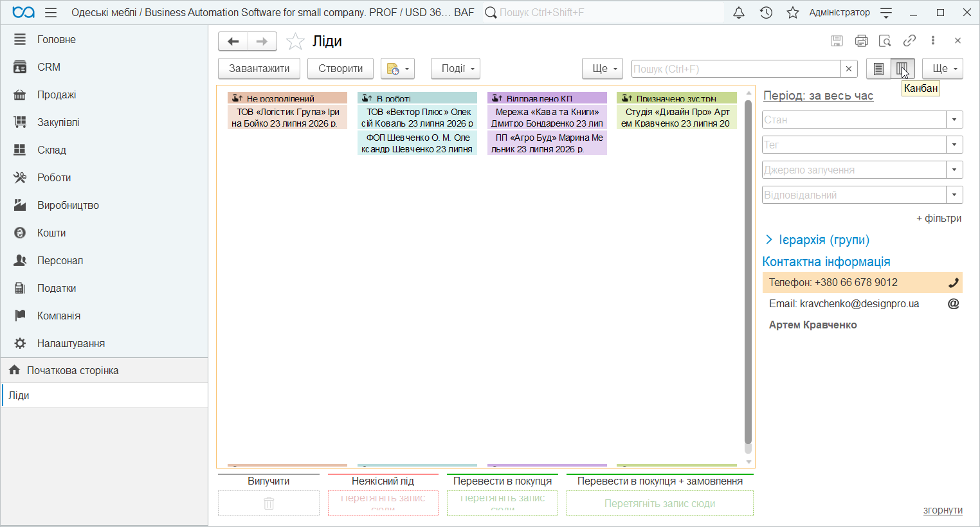Viewport: 980px width, 527px height.
Task: Select the Мережа «Кава та Книги» lead card
Action: tap(547, 118)
